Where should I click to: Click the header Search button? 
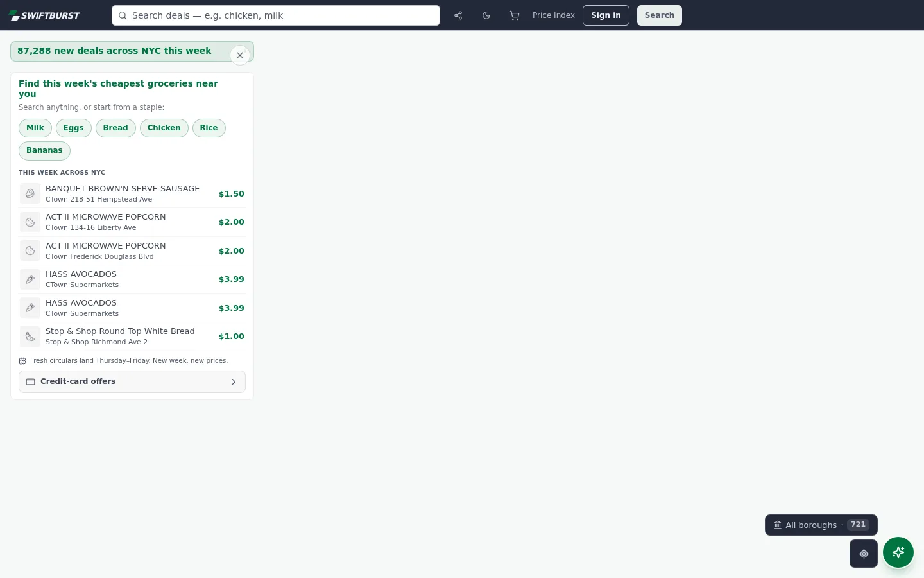tap(660, 15)
